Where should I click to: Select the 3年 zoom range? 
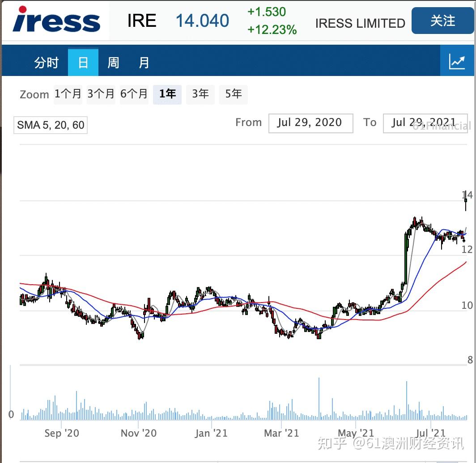200,94
